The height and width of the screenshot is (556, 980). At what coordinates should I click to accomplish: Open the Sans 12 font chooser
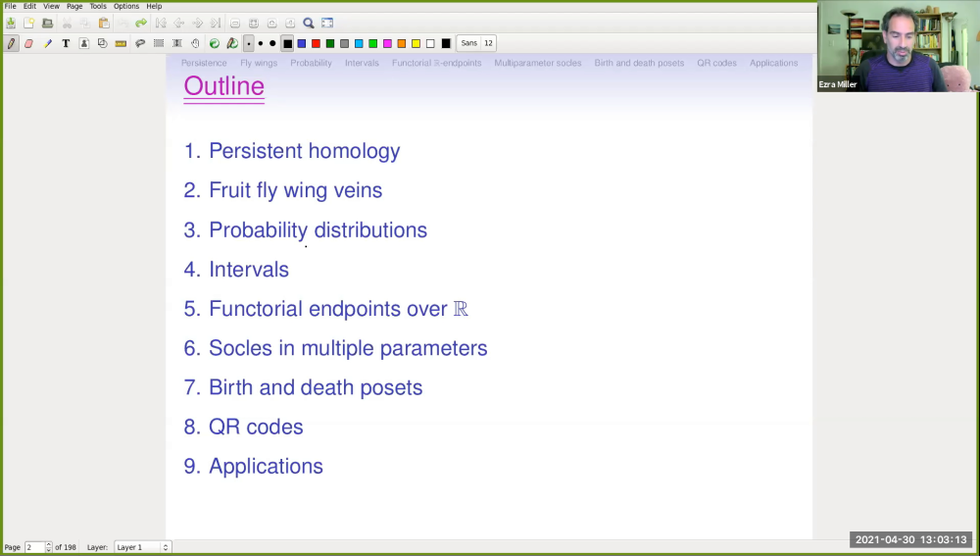(477, 43)
